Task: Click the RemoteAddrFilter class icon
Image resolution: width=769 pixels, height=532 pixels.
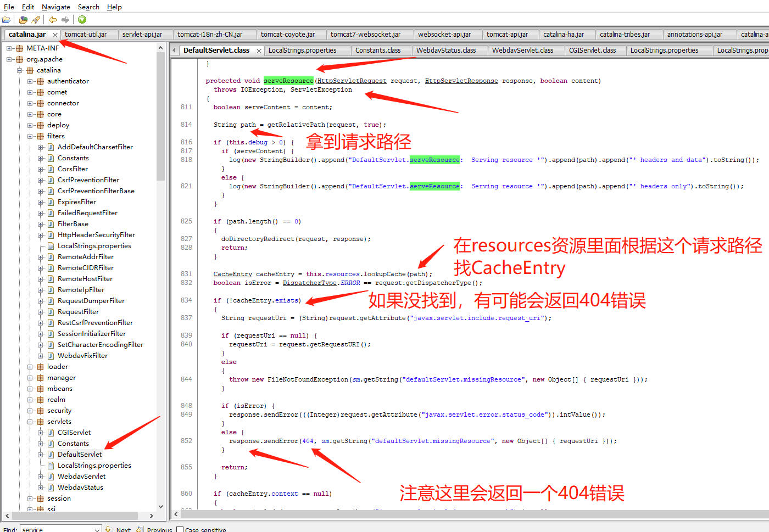Action: coord(51,257)
